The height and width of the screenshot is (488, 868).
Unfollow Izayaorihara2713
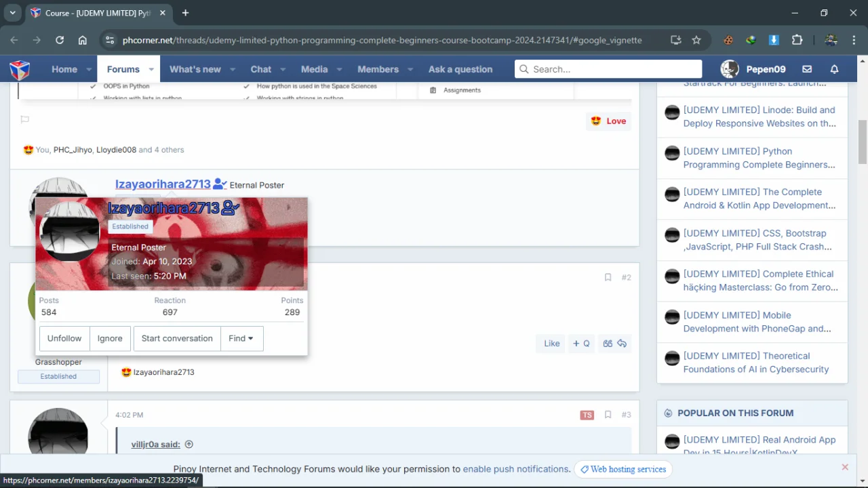pos(64,338)
